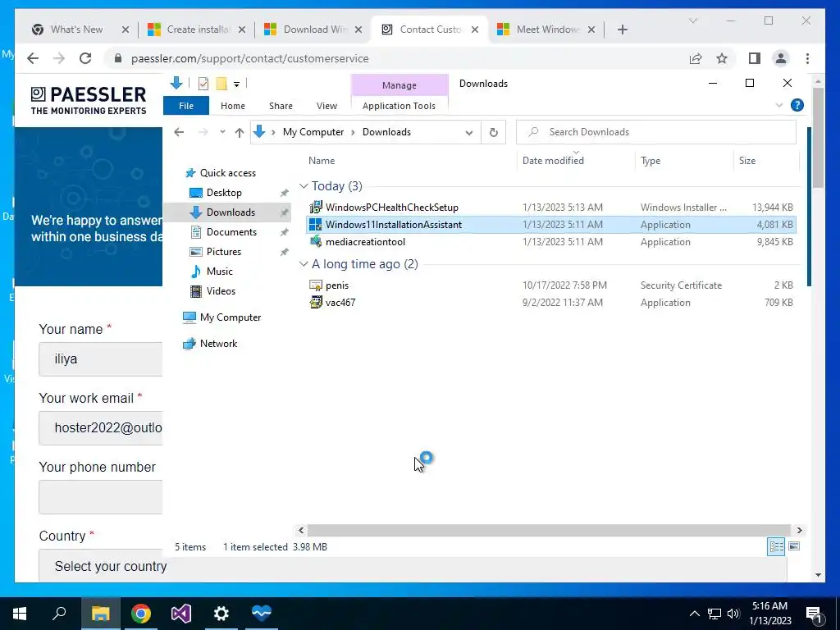The height and width of the screenshot is (630, 840).
Task: Open the Windows Start menu
Action: (20, 614)
